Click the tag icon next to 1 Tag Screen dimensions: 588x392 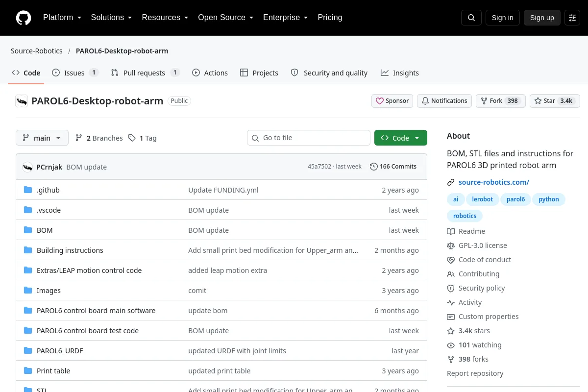[x=132, y=138]
